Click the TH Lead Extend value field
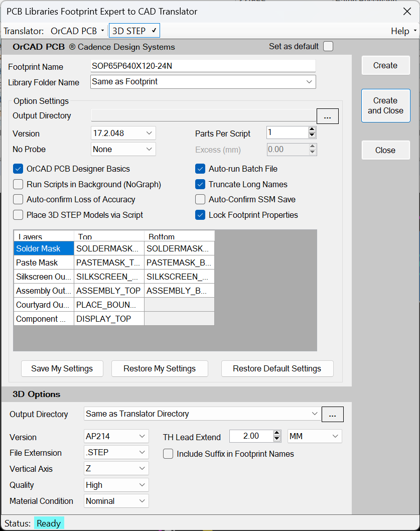The height and width of the screenshot is (531, 420). 251,436
